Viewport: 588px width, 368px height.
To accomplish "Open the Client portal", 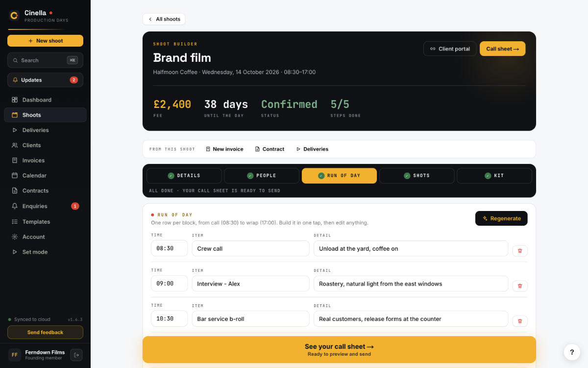I will pyautogui.click(x=450, y=49).
